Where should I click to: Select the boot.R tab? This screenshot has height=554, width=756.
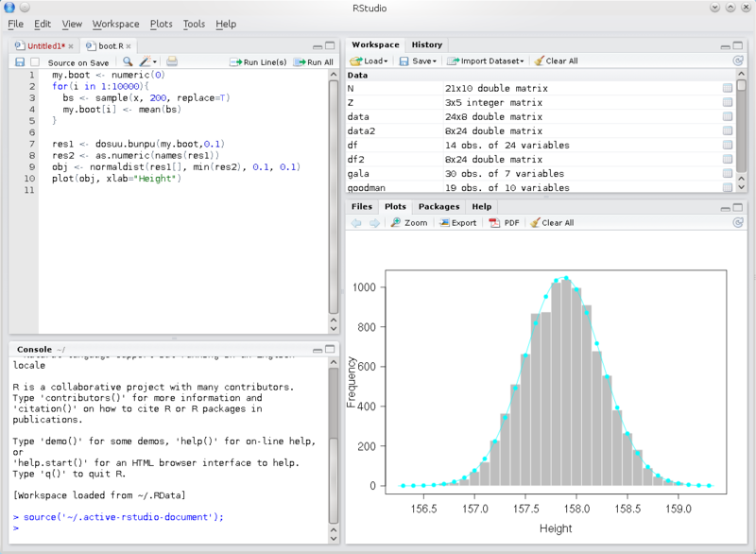click(x=111, y=45)
